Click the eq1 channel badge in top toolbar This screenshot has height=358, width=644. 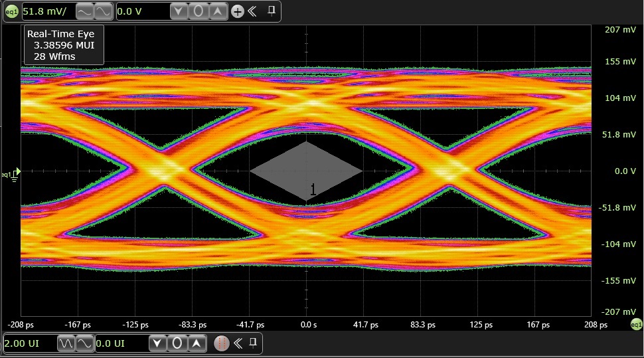click(x=11, y=11)
